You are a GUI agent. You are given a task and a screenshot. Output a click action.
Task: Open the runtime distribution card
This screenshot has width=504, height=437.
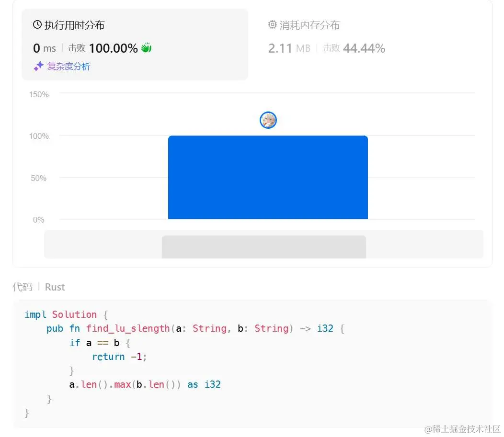tap(135, 45)
